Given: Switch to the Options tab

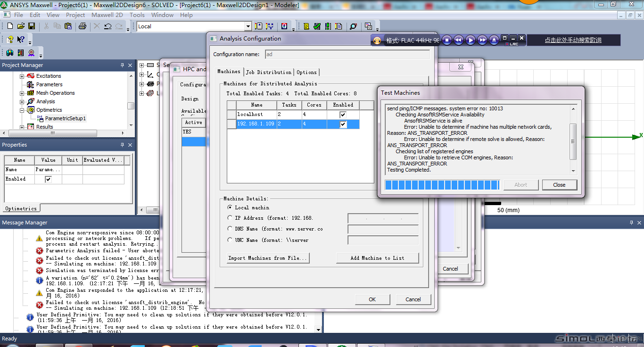Looking at the screenshot, I should (x=306, y=72).
